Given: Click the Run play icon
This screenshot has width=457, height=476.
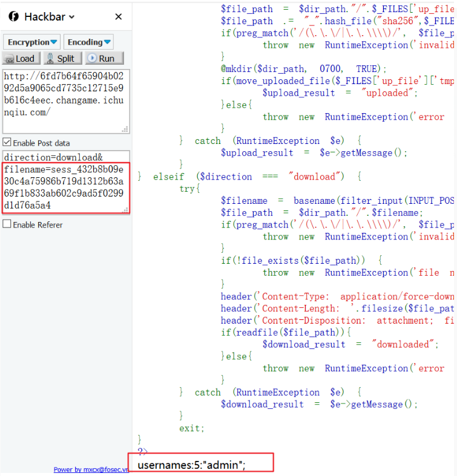Looking at the screenshot, I should click(x=92, y=59).
